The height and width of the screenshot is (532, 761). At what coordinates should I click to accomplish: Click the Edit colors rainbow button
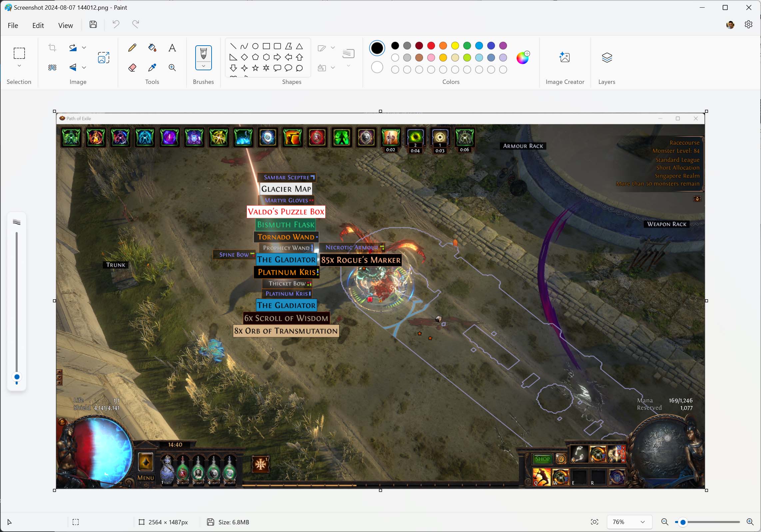522,58
